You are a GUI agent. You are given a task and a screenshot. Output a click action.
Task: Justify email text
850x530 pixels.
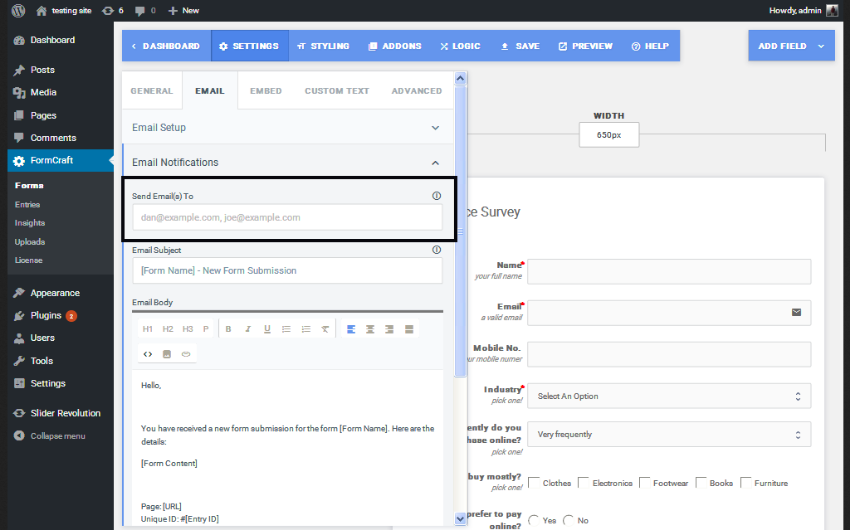point(409,329)
